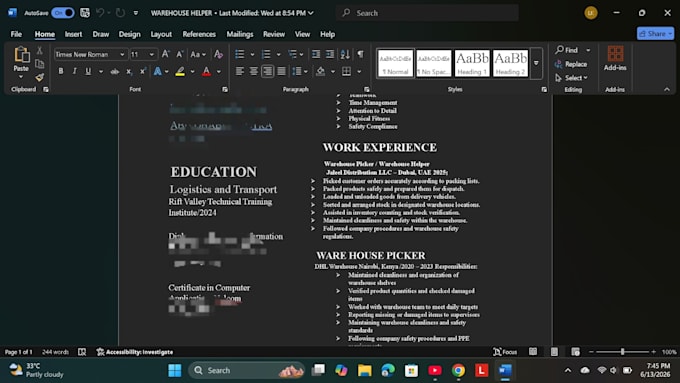Toggle bullet list formatting
The image size is (680, 383).
[x=239, y=54]
